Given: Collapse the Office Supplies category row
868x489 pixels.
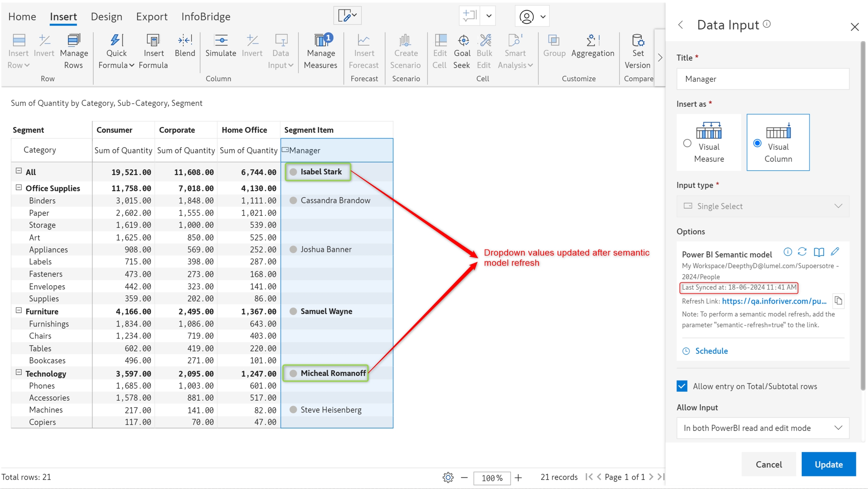Looking at the screenshot, I should [18, 188].
